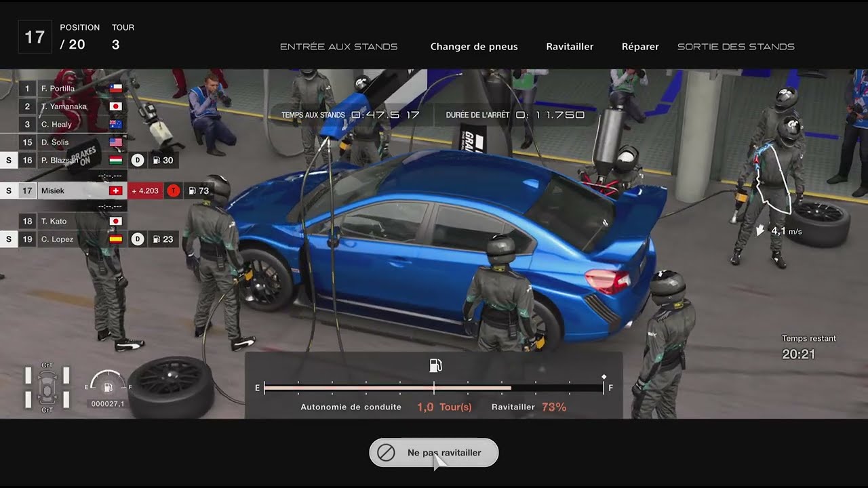
Task: Click the red T tire icon in Misiek row
Action: (x=174, y=190)
